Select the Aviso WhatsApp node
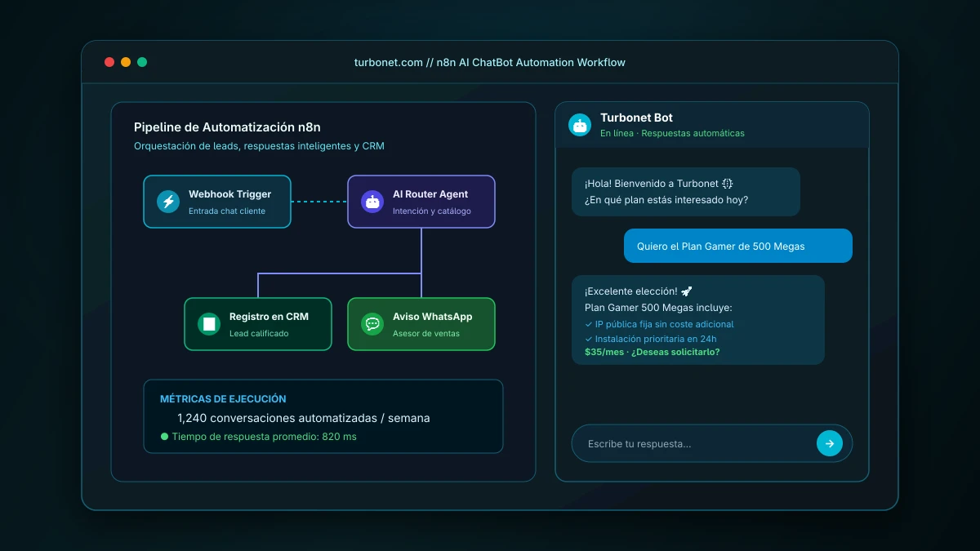The image size is (980, 551). pyautogui.click(x=421, y=324)
